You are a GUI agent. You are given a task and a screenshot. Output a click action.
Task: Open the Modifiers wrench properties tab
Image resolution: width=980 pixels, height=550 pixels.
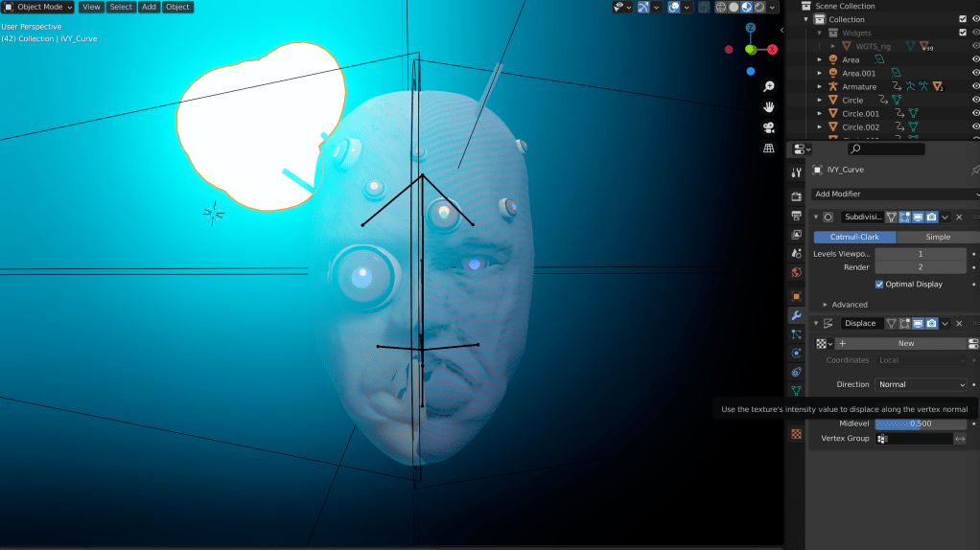pos(796,315)
